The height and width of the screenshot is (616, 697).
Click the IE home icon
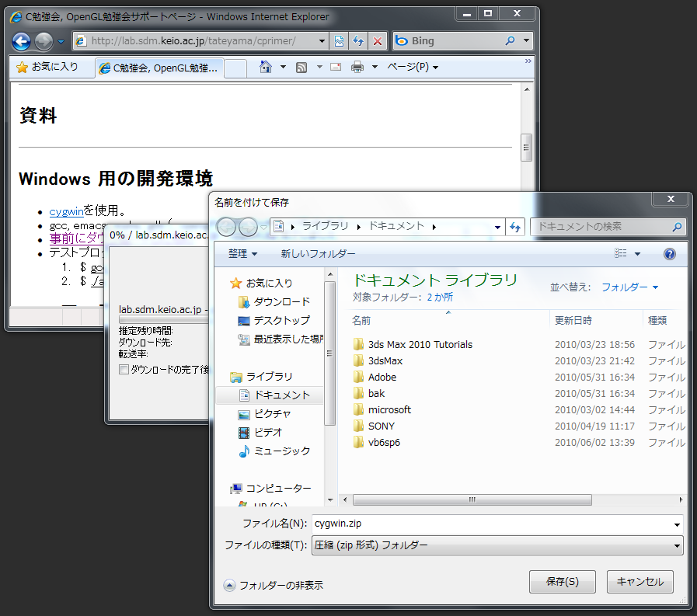pos(266,67)
